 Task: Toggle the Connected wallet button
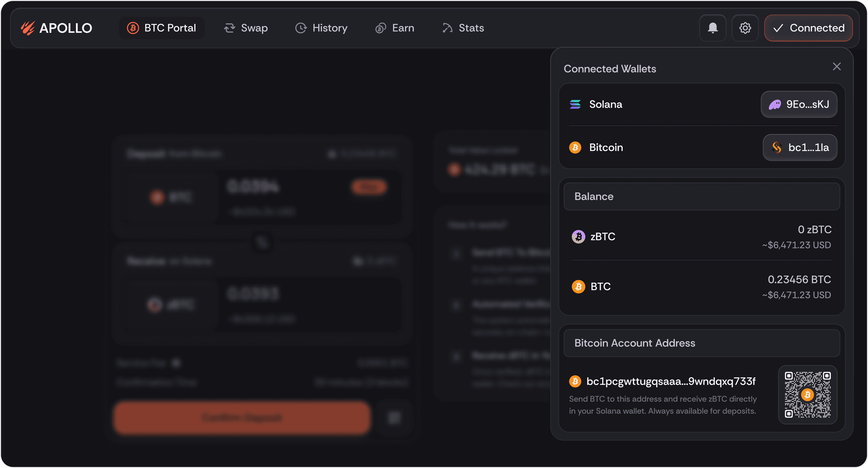click(808, 28)
